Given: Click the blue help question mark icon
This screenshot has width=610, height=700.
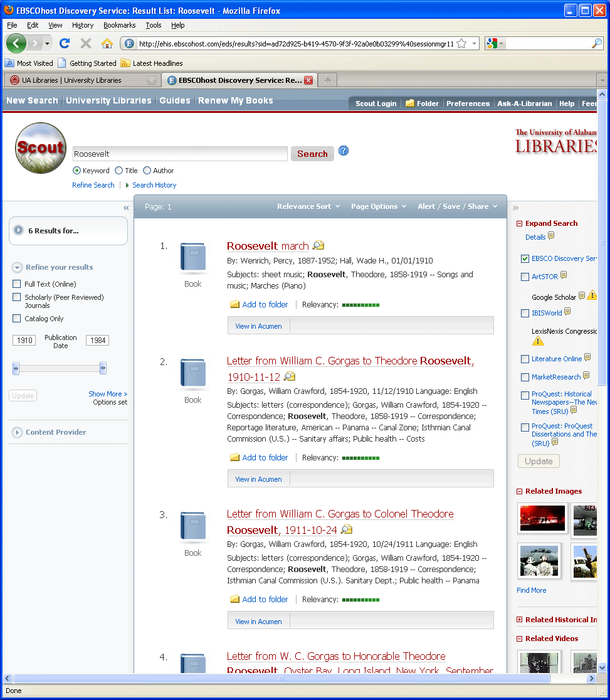Looking at the screenshot, I should coord(344,151).
